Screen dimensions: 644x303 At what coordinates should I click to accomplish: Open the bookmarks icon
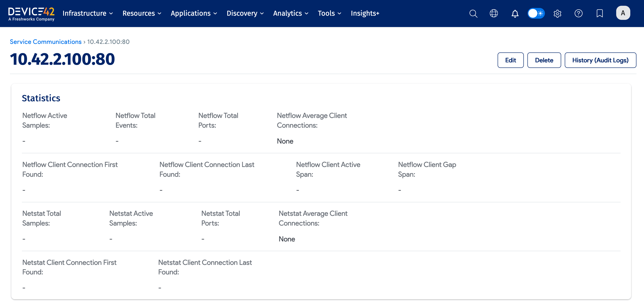pyautogui.click(x=600, y=13)
